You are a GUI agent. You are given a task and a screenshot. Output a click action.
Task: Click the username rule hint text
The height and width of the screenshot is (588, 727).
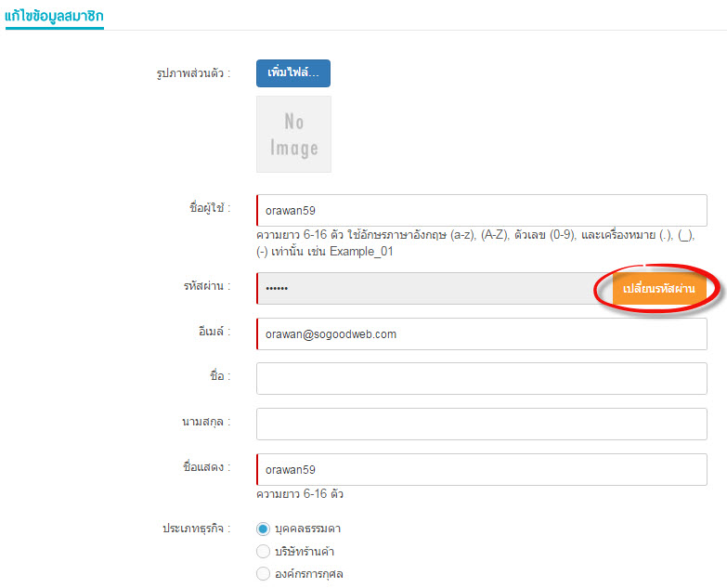tap(475, 243)
